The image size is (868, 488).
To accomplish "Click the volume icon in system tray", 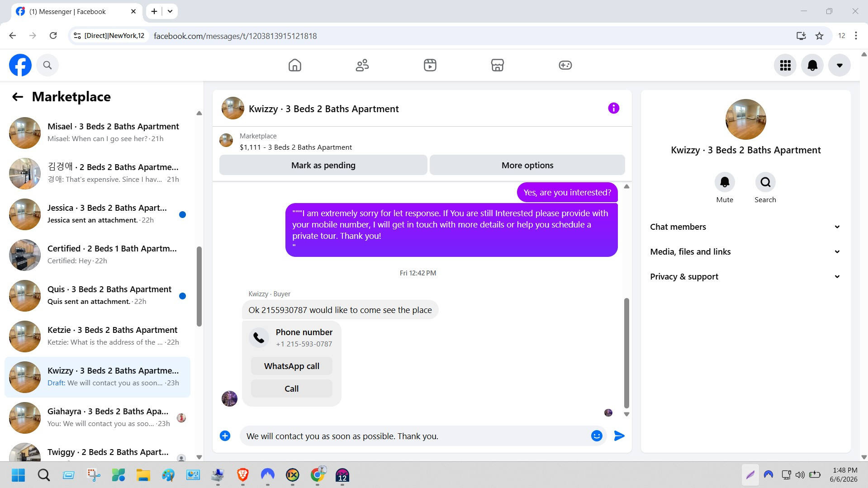I will (800, 475).
